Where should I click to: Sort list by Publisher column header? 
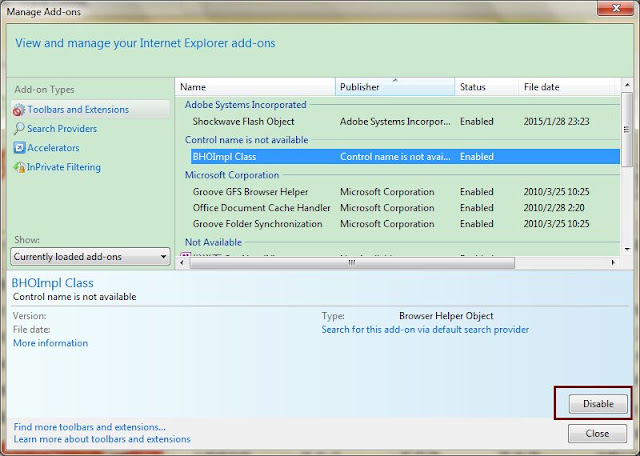click(x=395, y=87)
